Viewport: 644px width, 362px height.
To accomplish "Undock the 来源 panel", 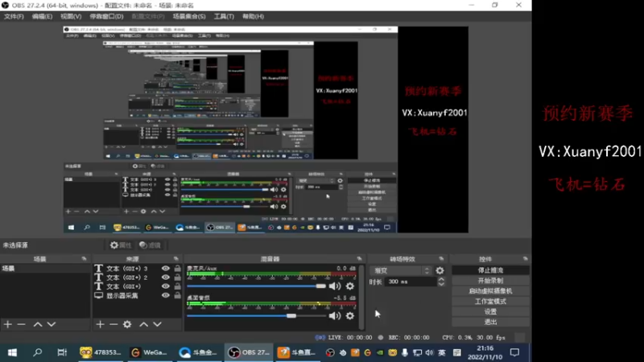I will (176, 258).
